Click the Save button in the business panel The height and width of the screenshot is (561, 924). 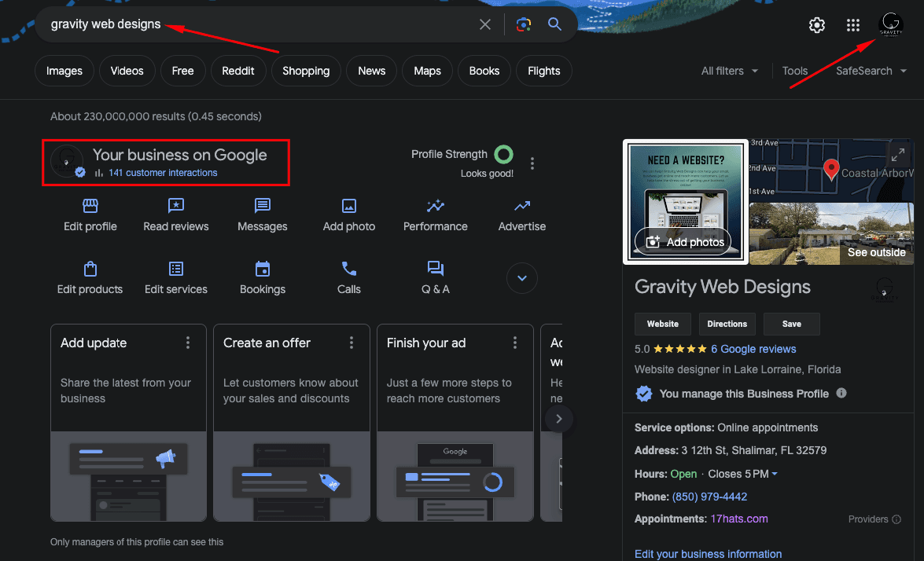pyautogui.click(x=791, y=324)
